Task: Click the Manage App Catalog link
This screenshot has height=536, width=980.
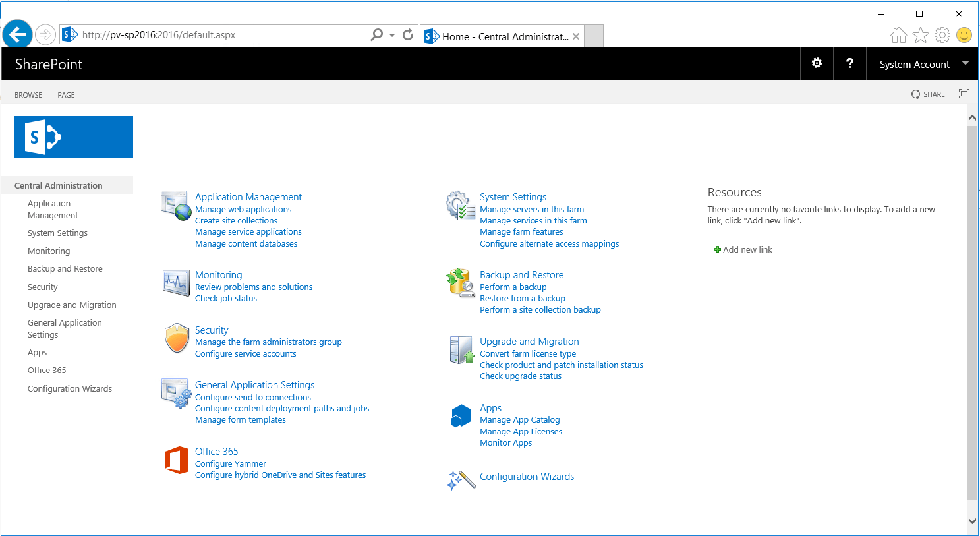Action: pos(520,419)
